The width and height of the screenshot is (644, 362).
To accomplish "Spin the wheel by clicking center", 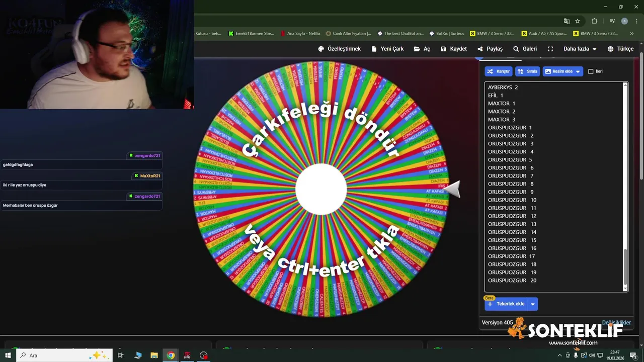I will pos(321,189).
